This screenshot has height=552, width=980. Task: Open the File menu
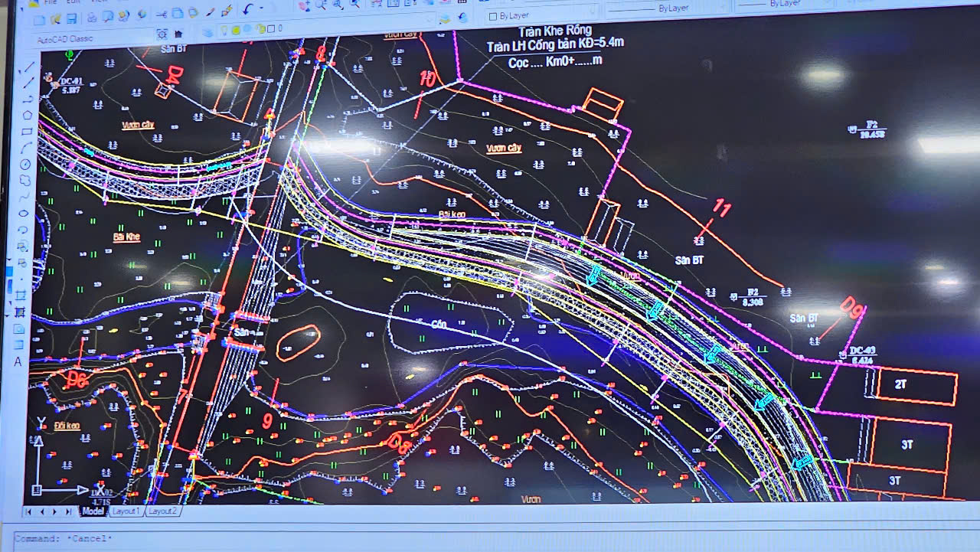click(51, 2)
